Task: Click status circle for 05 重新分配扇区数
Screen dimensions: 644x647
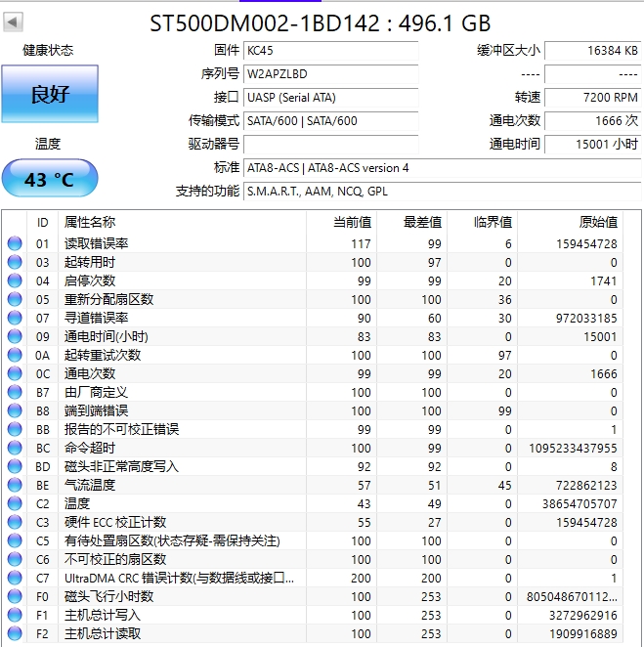Action: [15, 299]
